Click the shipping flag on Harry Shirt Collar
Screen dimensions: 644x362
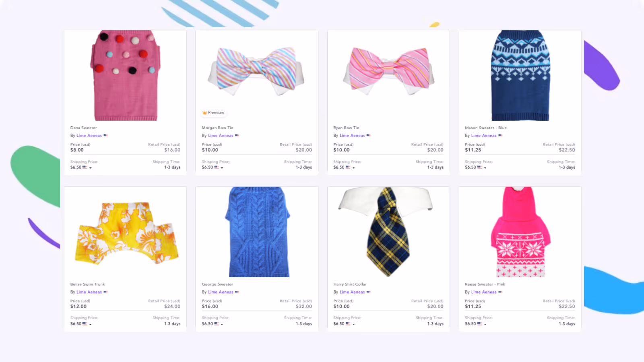click(x=348, y=324)
